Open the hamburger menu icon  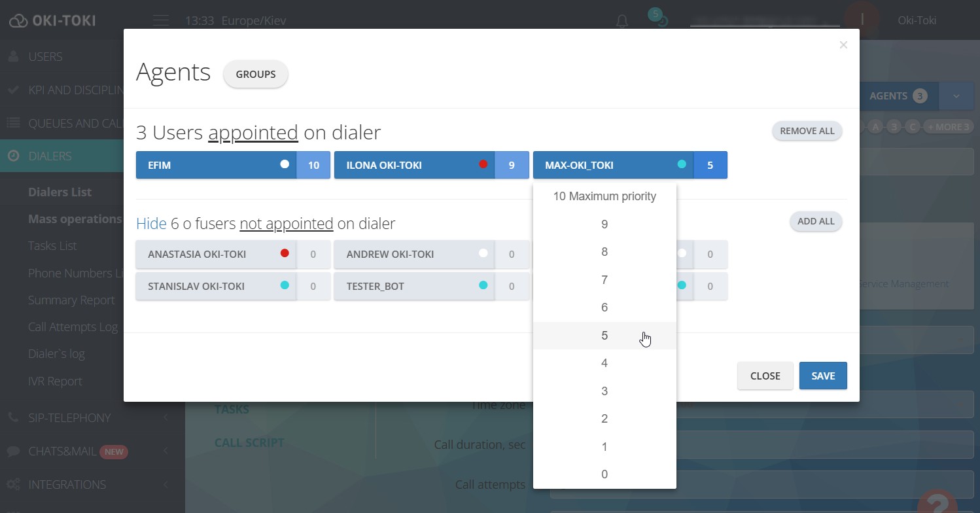(x=161, y=20)
